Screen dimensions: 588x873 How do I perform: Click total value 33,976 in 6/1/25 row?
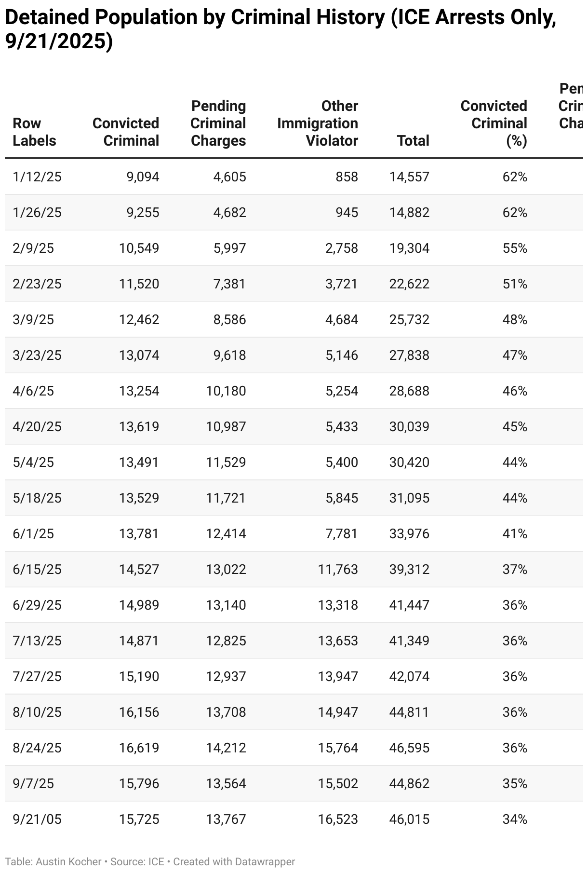pos(409,534)
